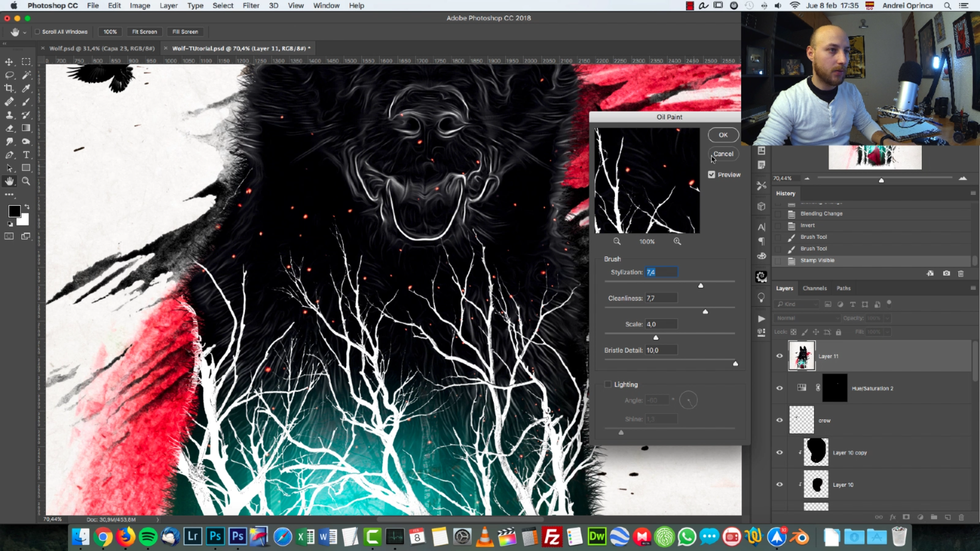This screenshot has width=980, height=551.
Task: Hide the crow layer visibility
Action: coord(779,420)
